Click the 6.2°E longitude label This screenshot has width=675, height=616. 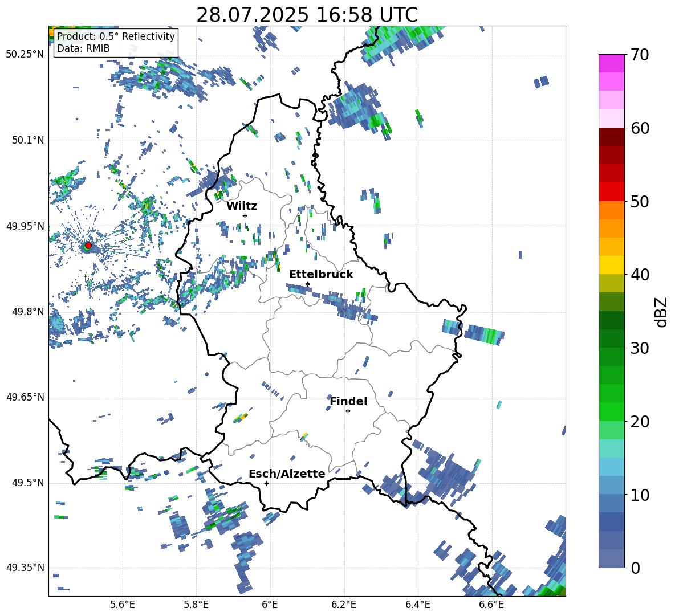[x=344, y=605]
